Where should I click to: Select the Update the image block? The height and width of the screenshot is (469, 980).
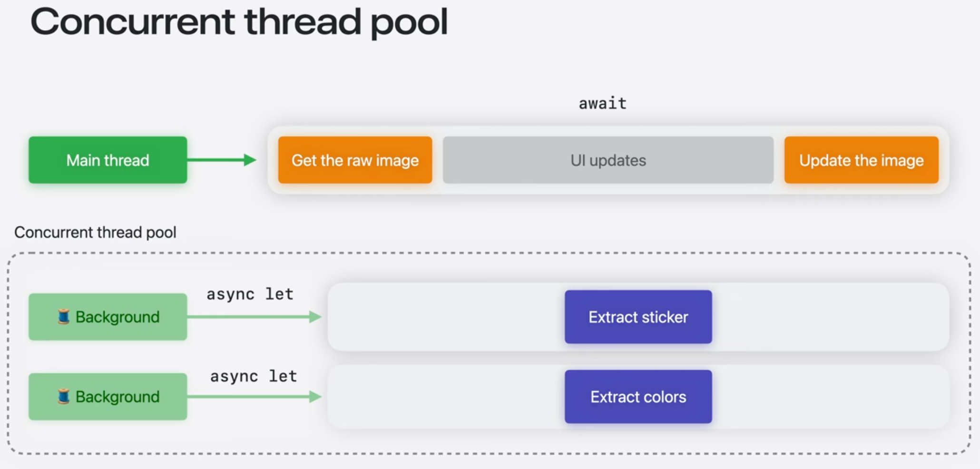[861, 160]
